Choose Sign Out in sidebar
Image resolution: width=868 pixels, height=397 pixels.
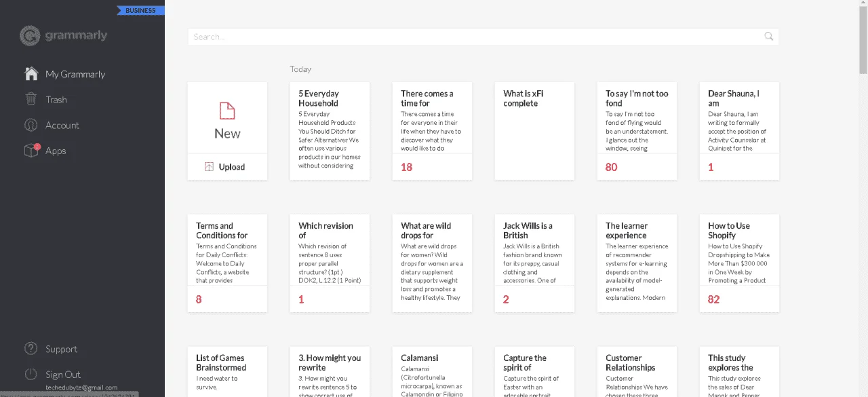63,375
